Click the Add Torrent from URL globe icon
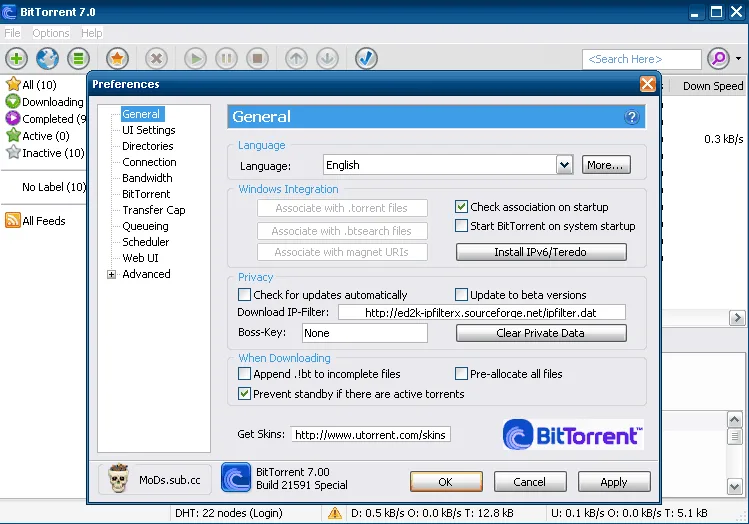 coord(47,58)
